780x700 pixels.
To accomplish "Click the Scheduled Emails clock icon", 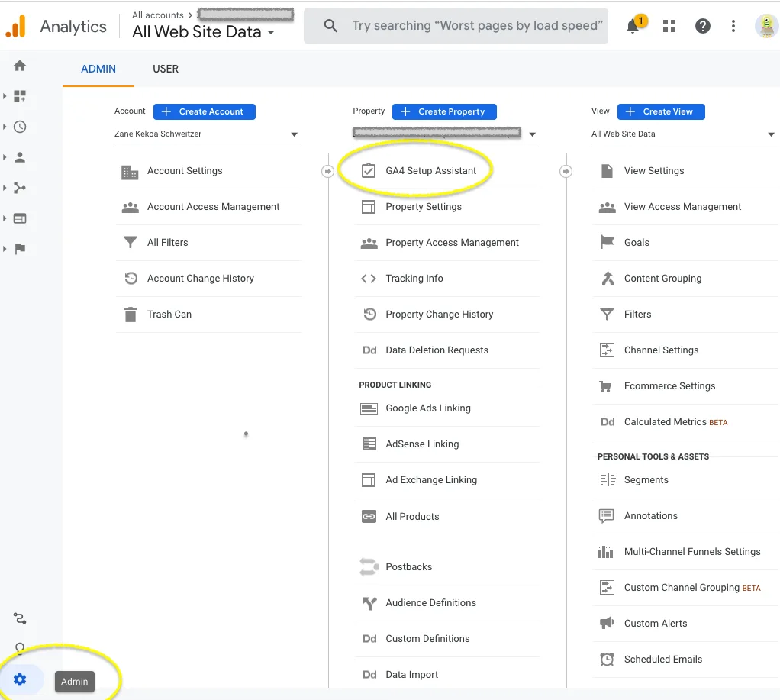I will (607, 660).
